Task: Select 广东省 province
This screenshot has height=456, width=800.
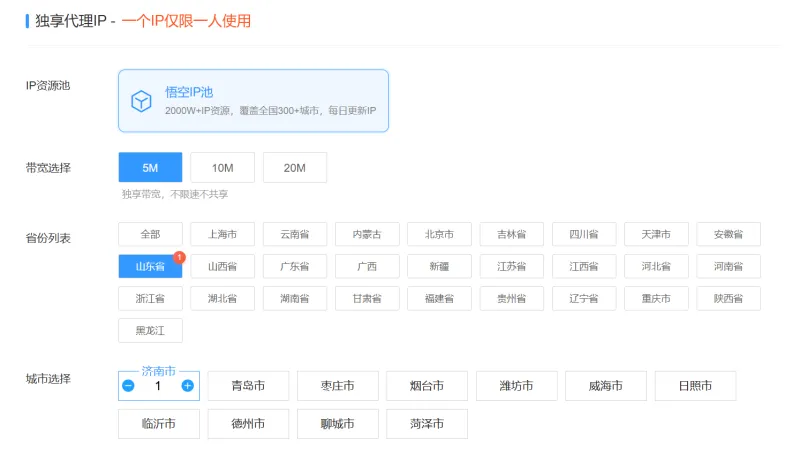Action: (294, 267)
